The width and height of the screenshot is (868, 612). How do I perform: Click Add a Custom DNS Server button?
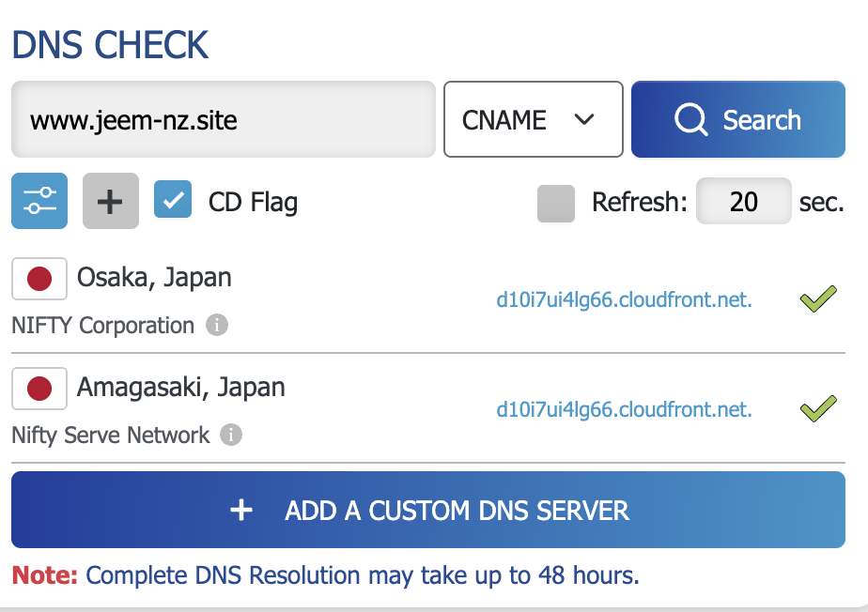[x=428, y=510]
